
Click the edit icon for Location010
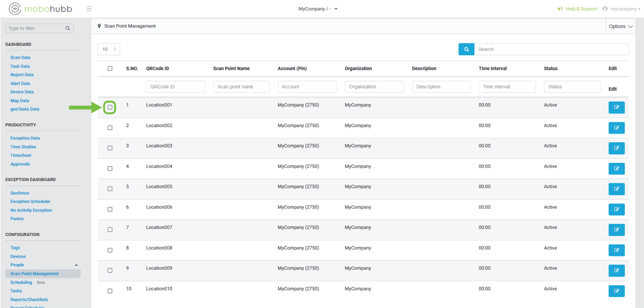[616, 291]
